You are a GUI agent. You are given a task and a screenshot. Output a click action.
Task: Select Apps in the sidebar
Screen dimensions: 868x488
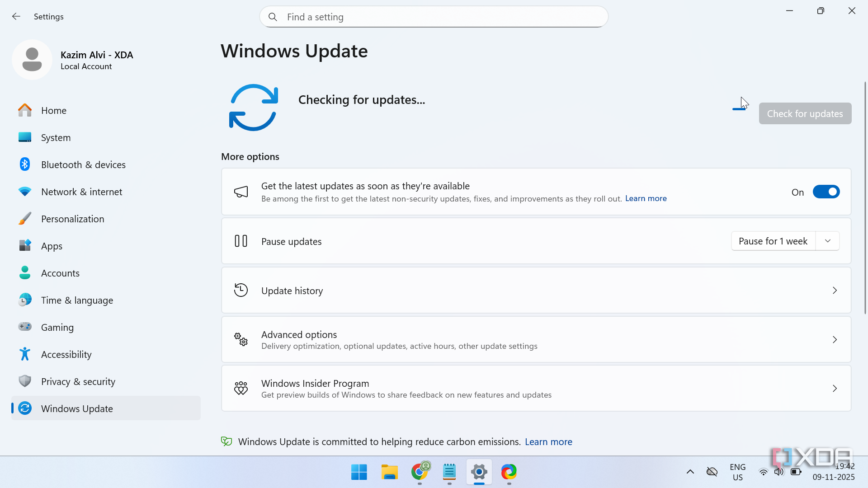coord(52,246)
